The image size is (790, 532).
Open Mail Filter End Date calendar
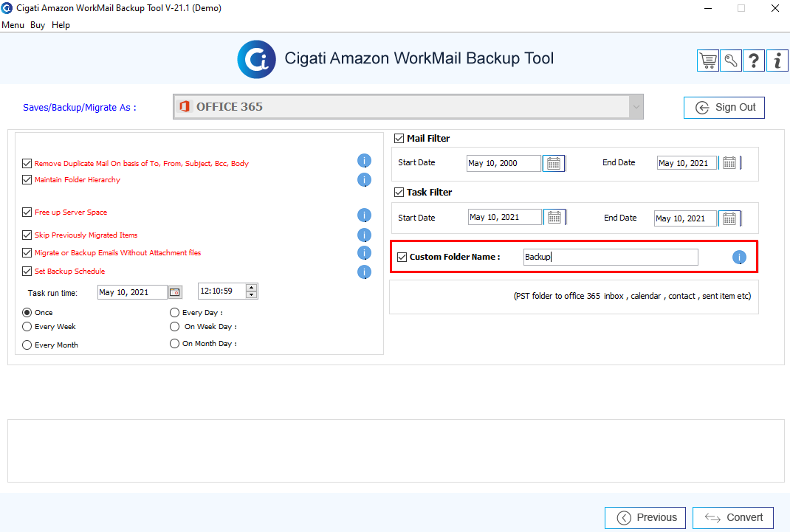click(729, 163)
